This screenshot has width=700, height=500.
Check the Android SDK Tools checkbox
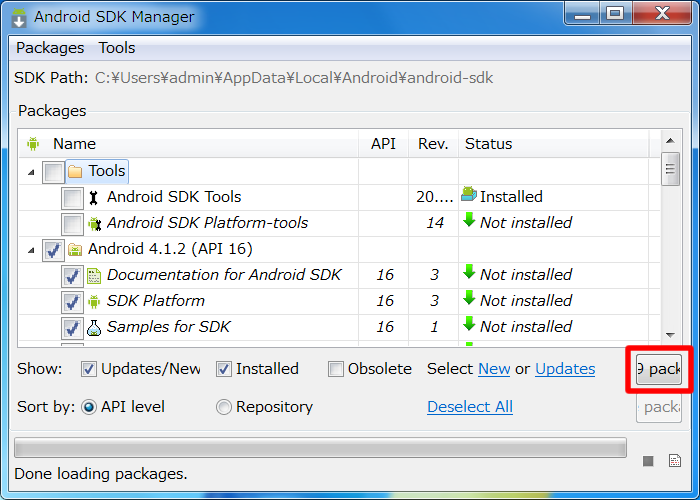72,198
